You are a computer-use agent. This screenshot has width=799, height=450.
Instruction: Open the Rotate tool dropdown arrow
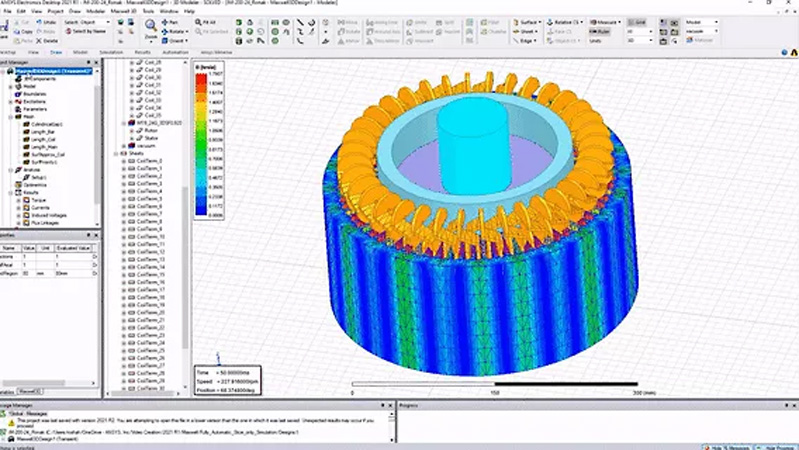point(190,31)
